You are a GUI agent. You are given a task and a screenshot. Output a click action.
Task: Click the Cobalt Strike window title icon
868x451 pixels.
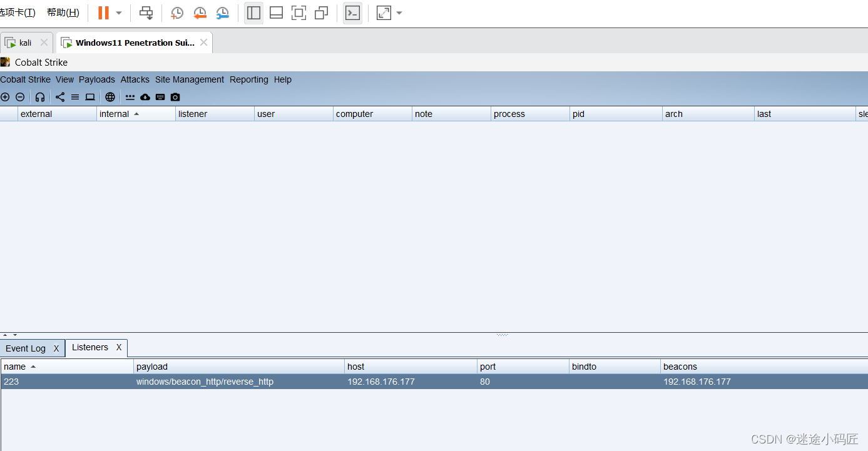tap(5, 62)
